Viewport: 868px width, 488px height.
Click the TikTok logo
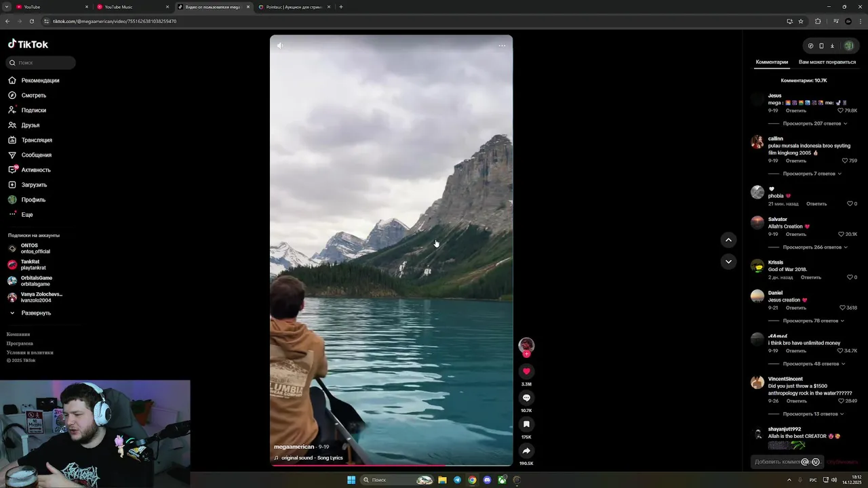[28, 44]
